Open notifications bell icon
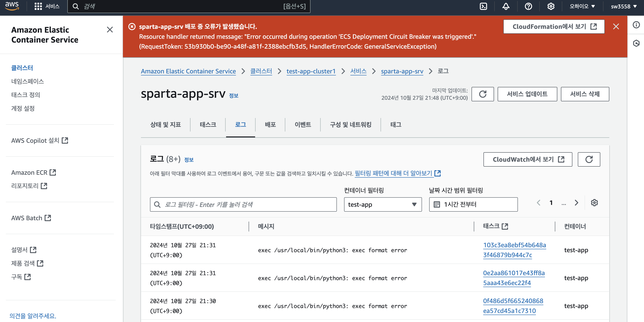644x322 pixels. [506, 6]
